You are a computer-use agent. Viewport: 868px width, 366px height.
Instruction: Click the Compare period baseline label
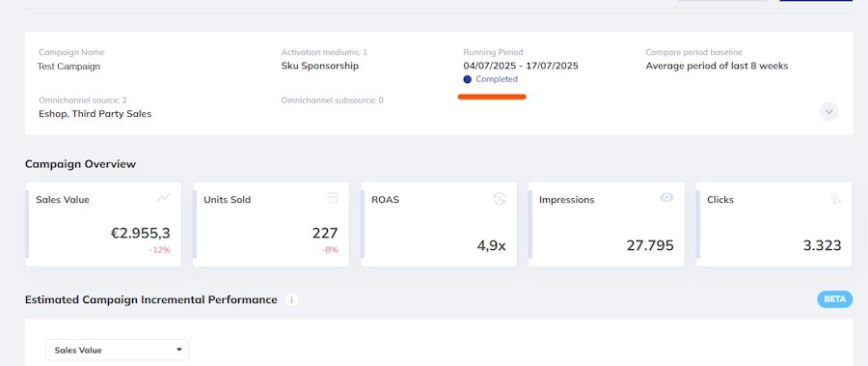click(693, 52)
